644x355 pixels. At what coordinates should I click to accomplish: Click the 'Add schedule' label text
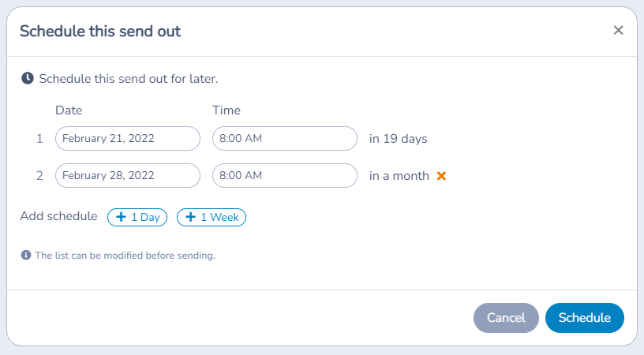58,216
